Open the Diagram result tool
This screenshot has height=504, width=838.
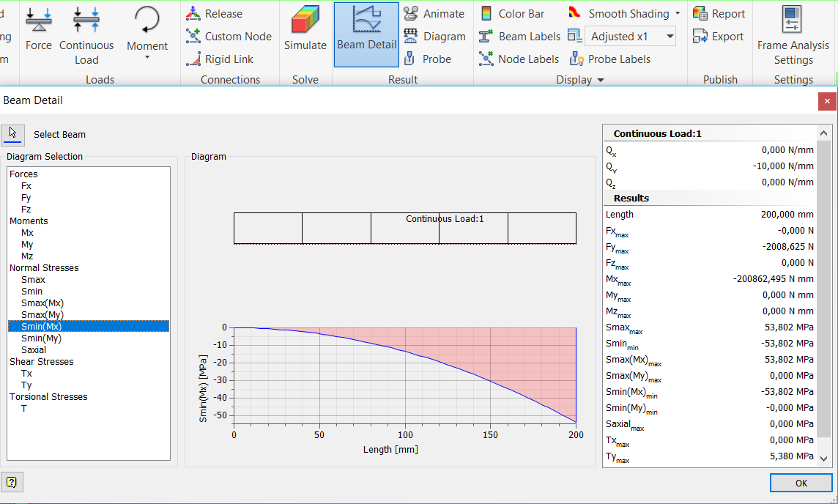(434, 37)
